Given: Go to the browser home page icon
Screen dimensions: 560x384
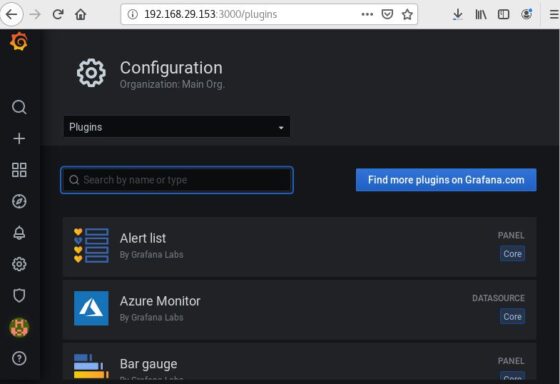Looking at the screenshot, I should (80, 14).
